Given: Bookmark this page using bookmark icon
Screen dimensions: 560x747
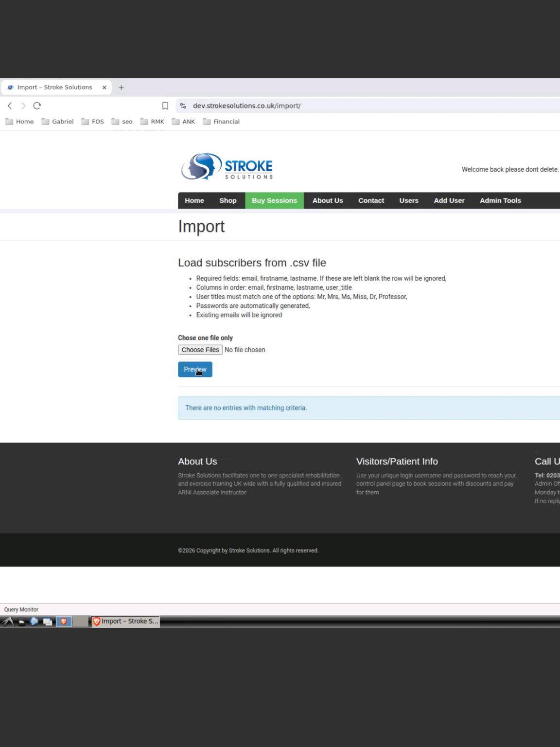Looking at the screenshot, I should tap(165, 106).
